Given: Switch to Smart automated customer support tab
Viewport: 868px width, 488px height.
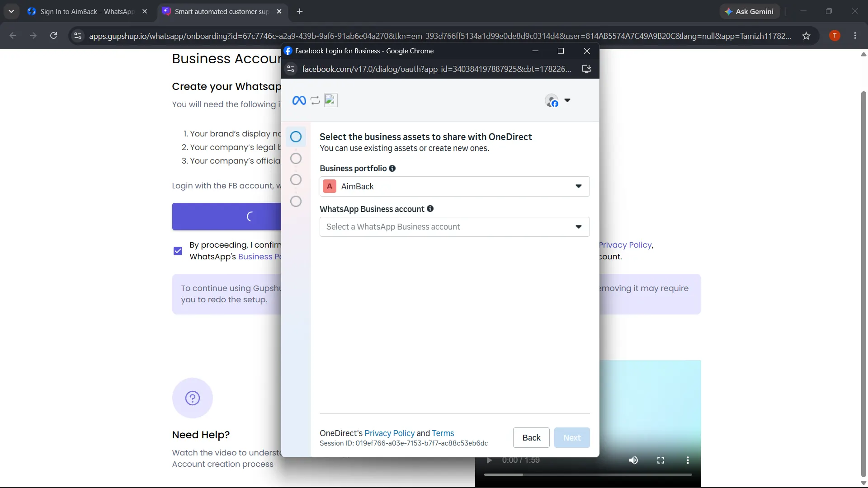Looking at the screenshot, I should point(222,11).
